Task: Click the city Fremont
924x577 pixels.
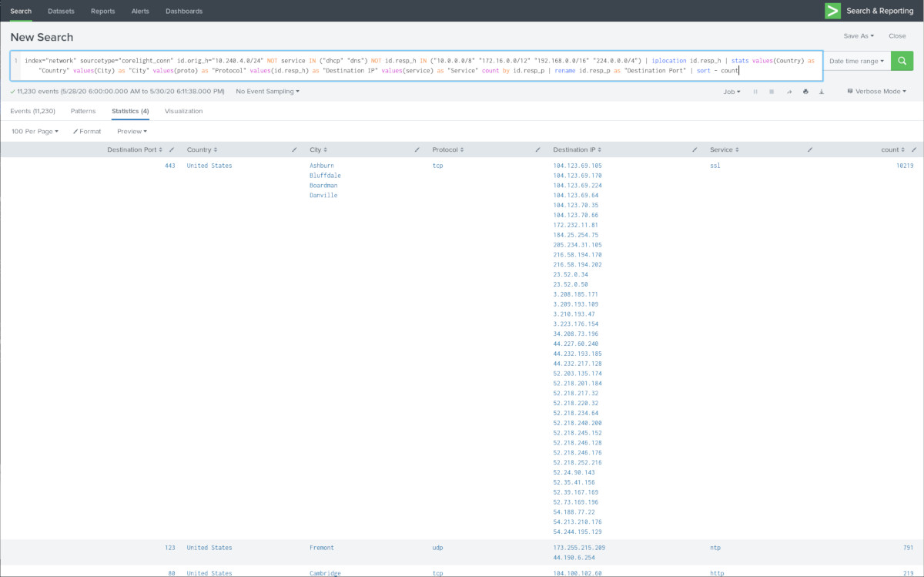Action: tap(322, 548)
